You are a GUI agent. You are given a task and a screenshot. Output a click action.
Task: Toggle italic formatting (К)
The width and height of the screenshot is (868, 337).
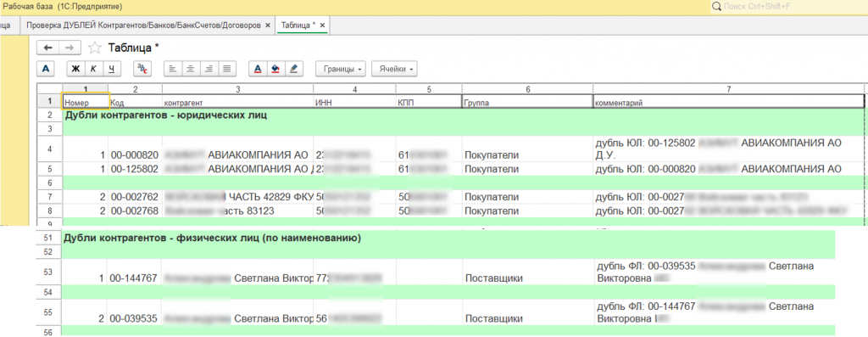tap(93, 69)
